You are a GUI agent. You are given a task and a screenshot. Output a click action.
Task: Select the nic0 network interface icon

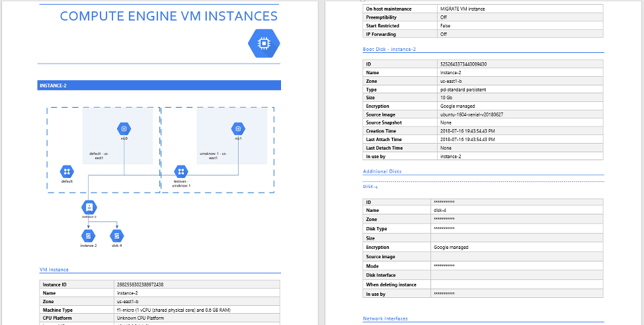point(124,129)
